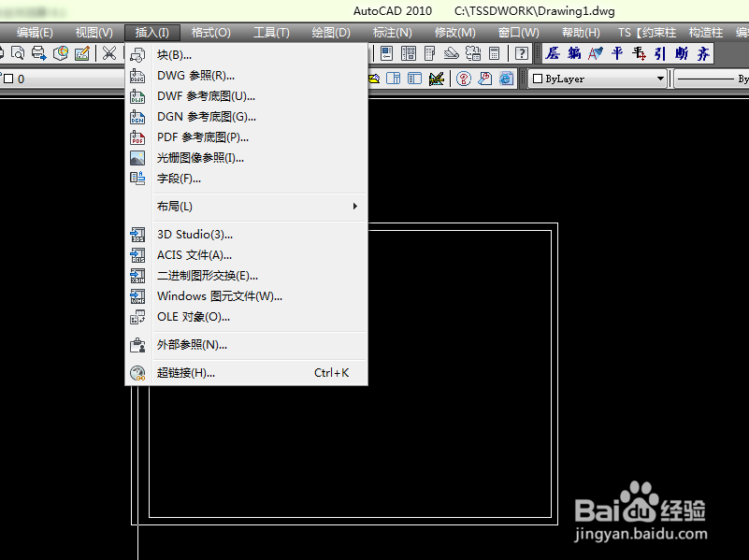Open the QuickCalc calculator icon
Image resolution: width=749 pixels, height=560 pixels.
tap(495, 53)
